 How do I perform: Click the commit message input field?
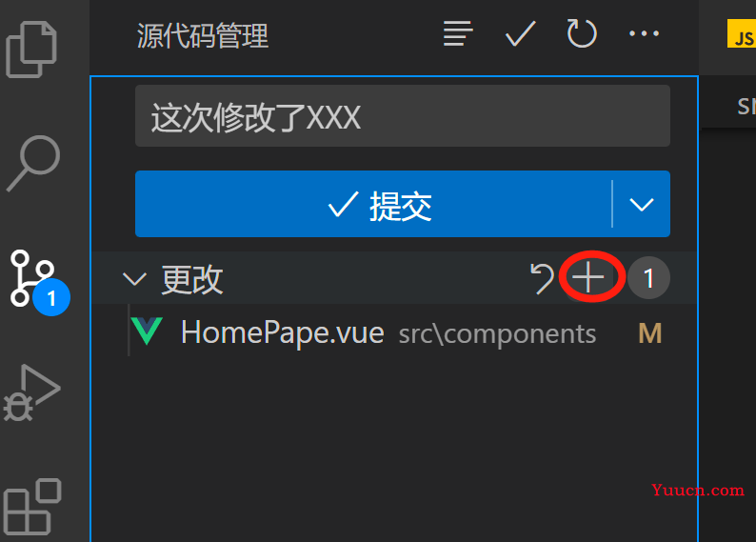tap(403, 115)
